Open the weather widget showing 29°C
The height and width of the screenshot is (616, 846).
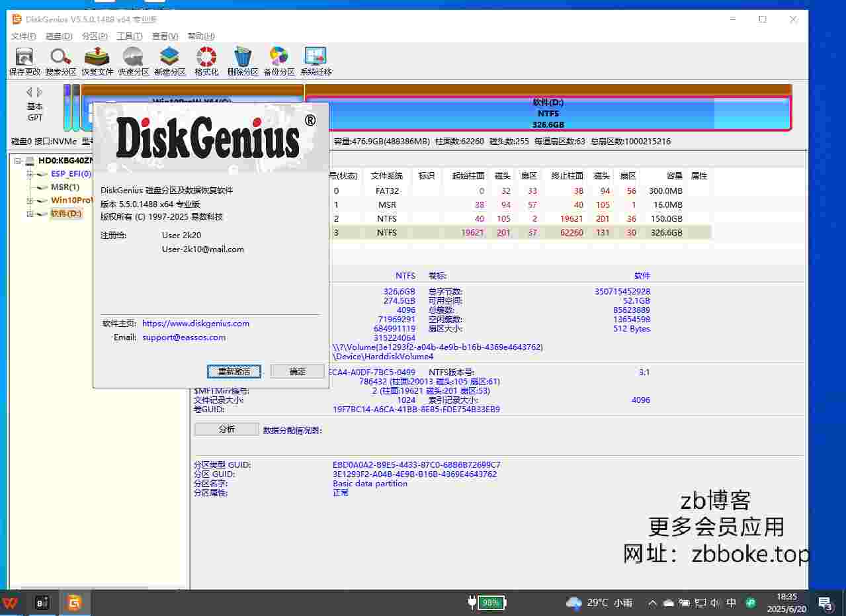tap(599, 603)
